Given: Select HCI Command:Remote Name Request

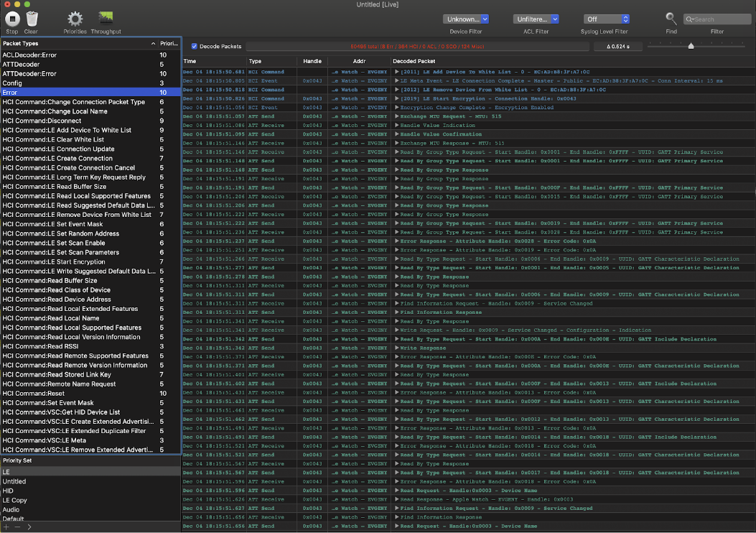Looking at the screenshot, I should (x=90, y=384).
